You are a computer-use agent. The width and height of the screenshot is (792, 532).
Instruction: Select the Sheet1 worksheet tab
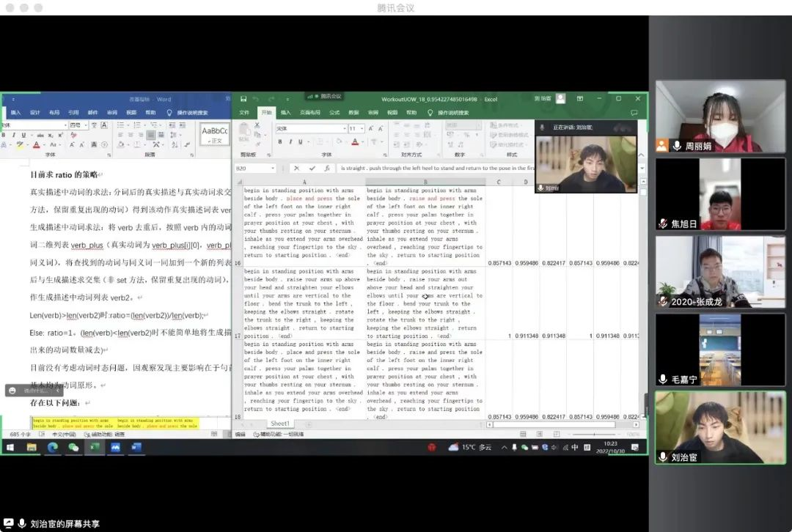click(x=279, y=424)
